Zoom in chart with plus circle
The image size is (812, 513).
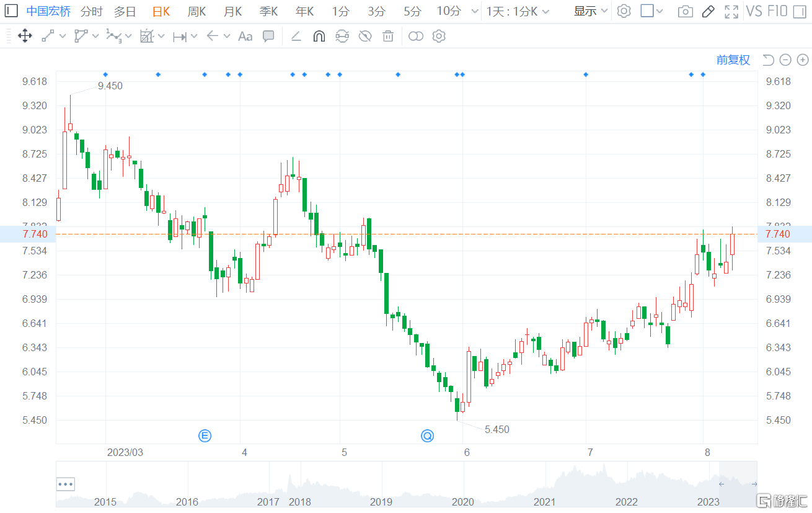click(803, 60)
